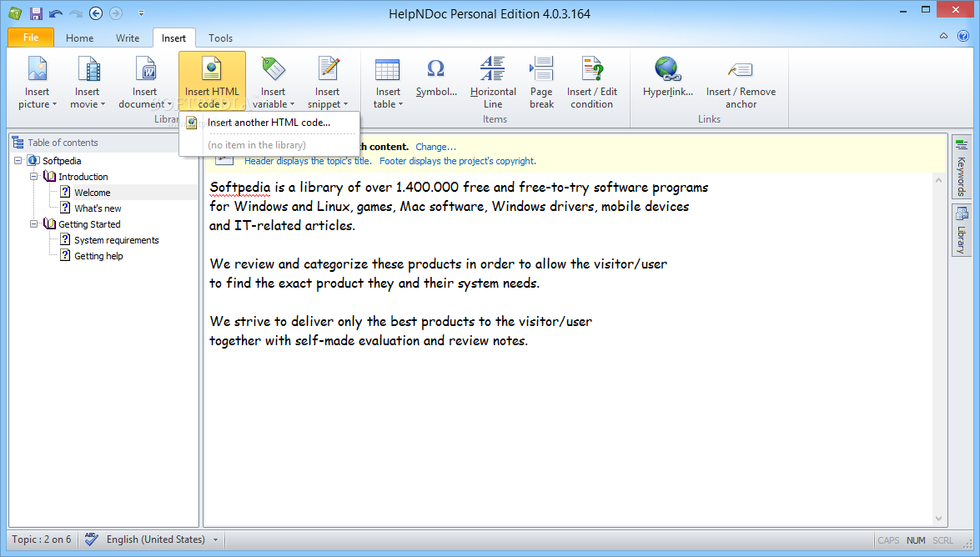
Task: Switch to the Home tab
Action: [80, 38]
